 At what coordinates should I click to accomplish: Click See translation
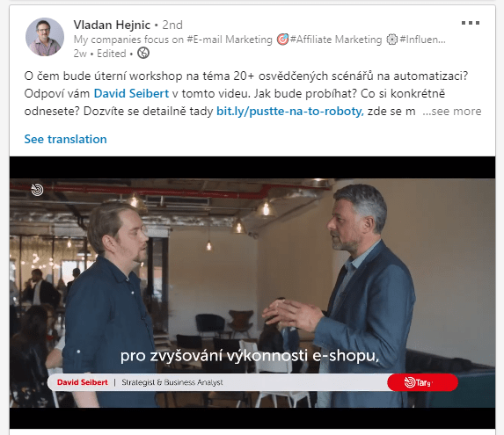[x=66, y=139]
